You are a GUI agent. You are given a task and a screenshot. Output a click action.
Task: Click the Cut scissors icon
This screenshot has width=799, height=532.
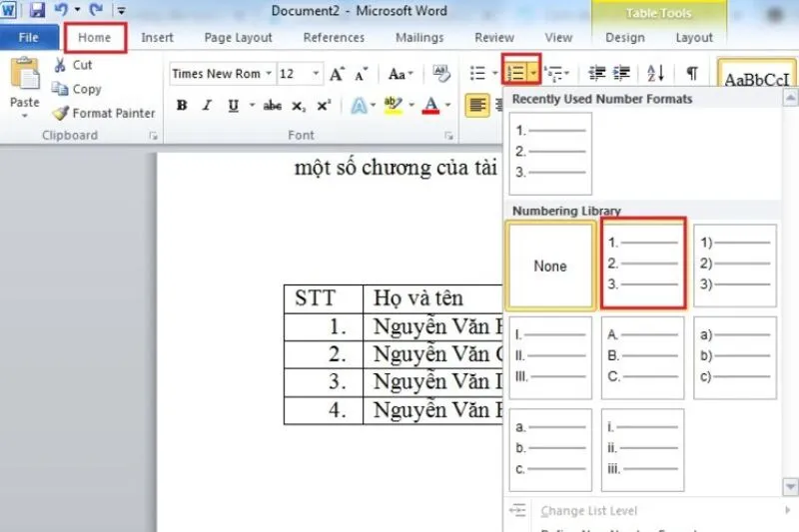point(60,65)
